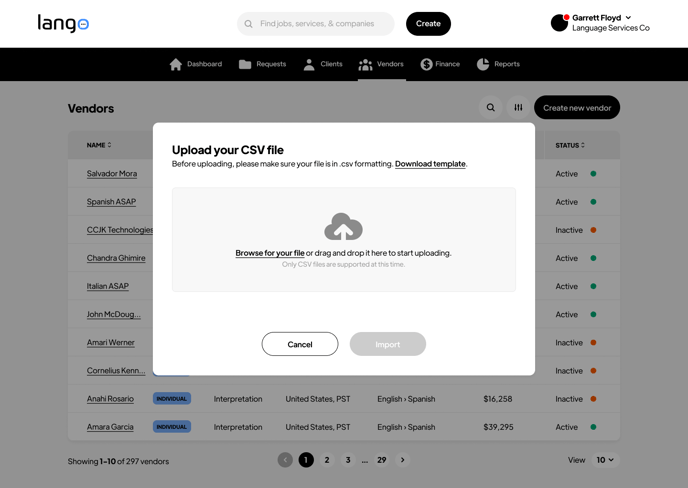Screen dimensions: 688x488
Task: Click English › Spanish in Amara Garcia row
Action: [x=406, y=427]
